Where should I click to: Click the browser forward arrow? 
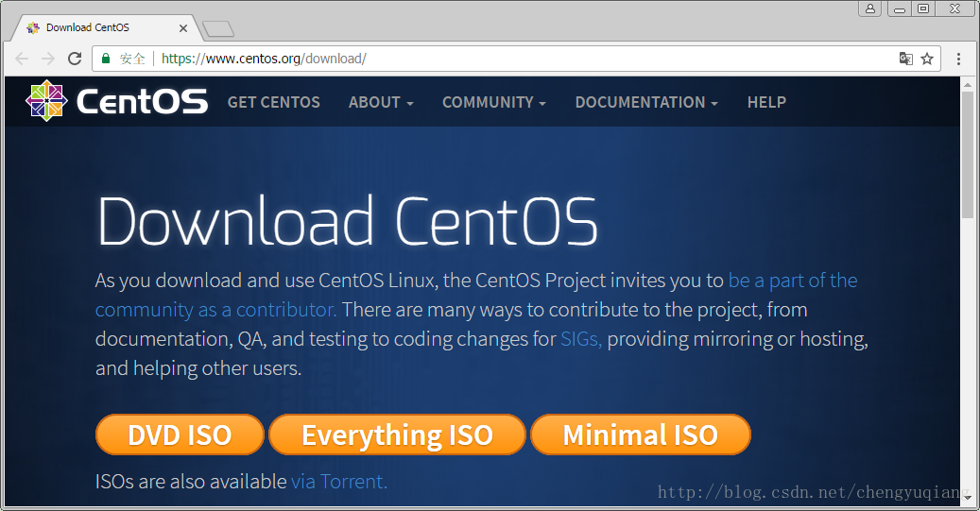click(x=48, y=59)
